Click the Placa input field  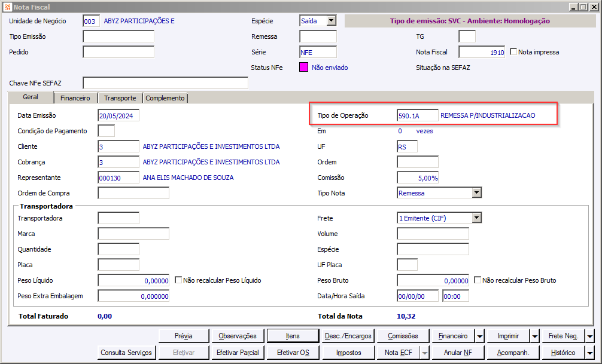118,265
